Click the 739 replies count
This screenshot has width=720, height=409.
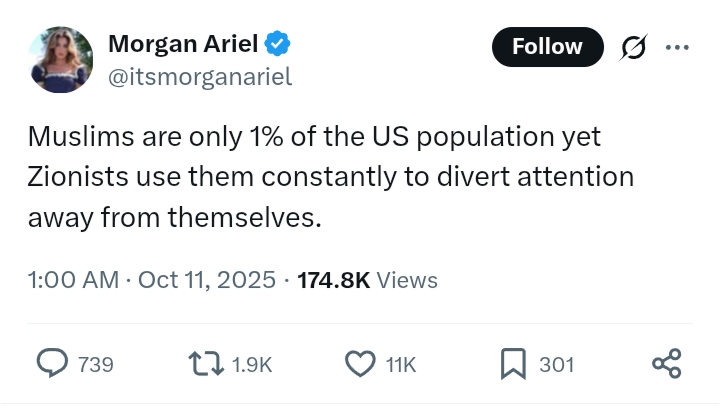point(96,365)
